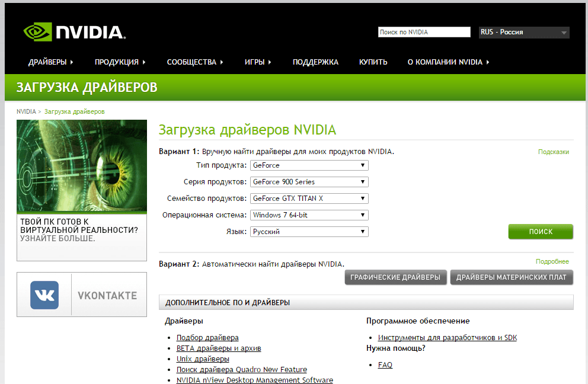This screenshot has height=384, width=588.
Task: Open the RUS - Россия region selector
Action: [x=523, y=33]
